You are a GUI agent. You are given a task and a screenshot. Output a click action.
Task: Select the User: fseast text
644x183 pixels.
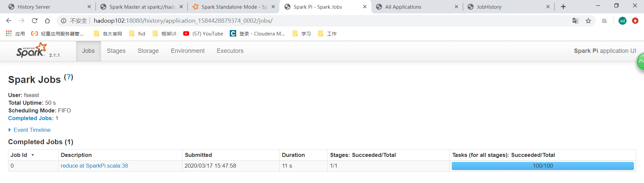pyautogui.click(x=23, y=95)
